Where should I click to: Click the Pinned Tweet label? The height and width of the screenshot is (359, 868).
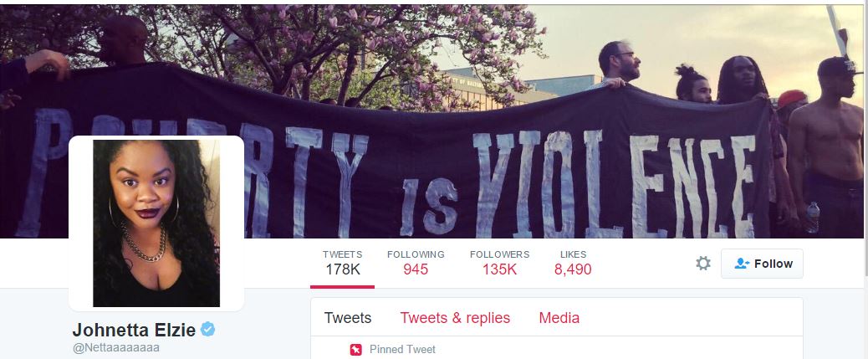tap(402, 350)
